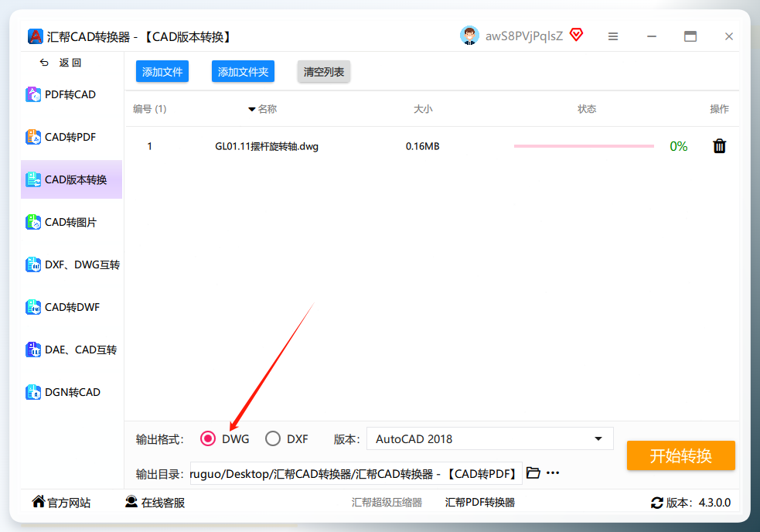The width and height of the screenshot is (760, 532).
Task: Click the 大小 column header
Action: point(423,108)
